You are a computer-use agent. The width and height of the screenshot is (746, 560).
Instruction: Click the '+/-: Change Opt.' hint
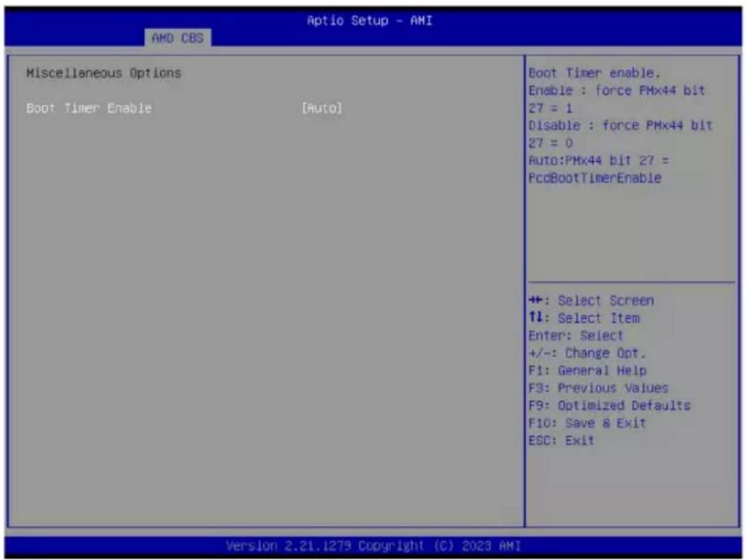click(587, 353)
